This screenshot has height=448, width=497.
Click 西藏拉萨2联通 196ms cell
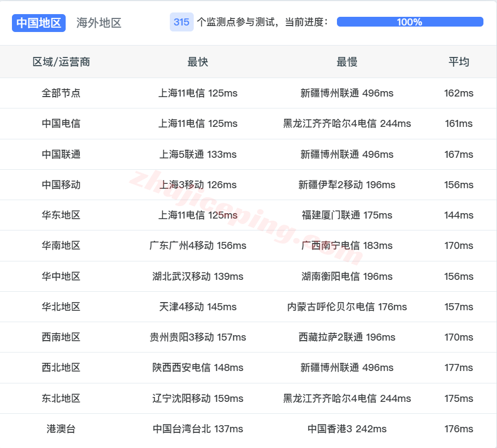point(347,337)
